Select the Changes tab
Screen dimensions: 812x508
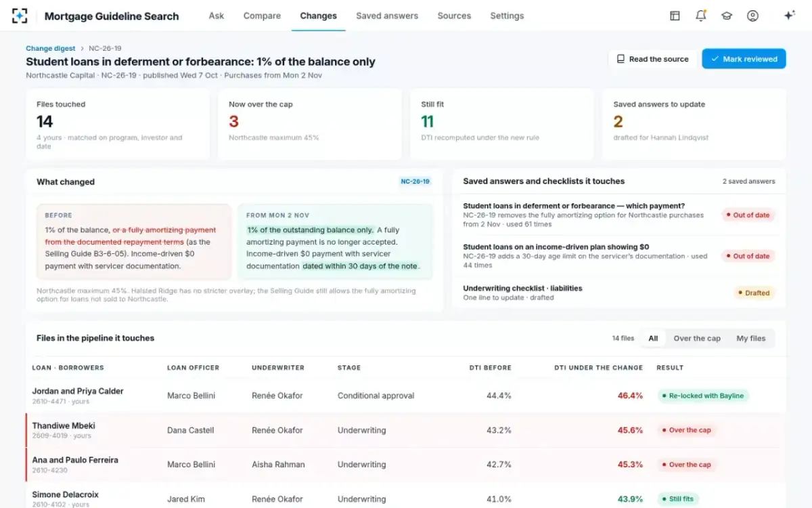point(318,16)
